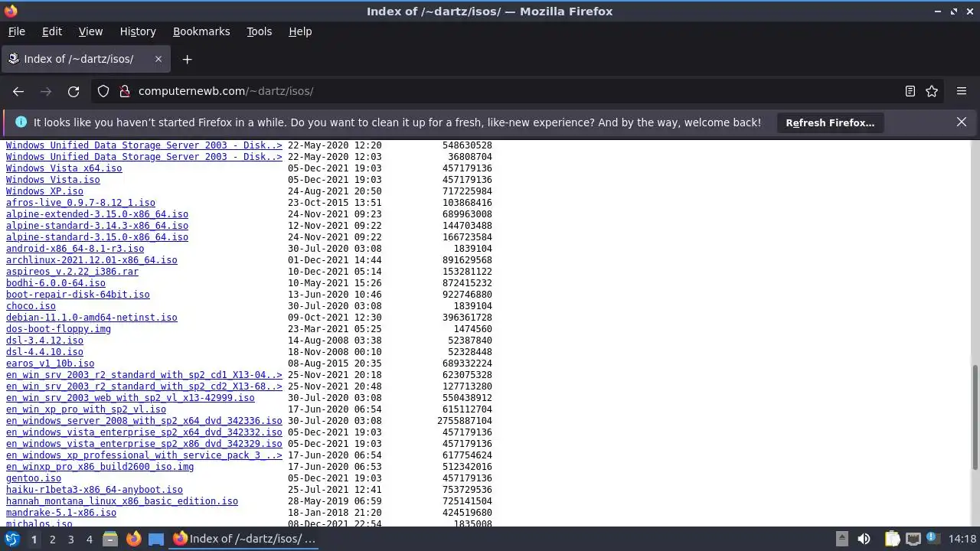Image resolution: width=980 pixels, height=551 pixels.
Task: Open alpine-standard-3.14.3-x86_64.iso link
Action: 97,226
